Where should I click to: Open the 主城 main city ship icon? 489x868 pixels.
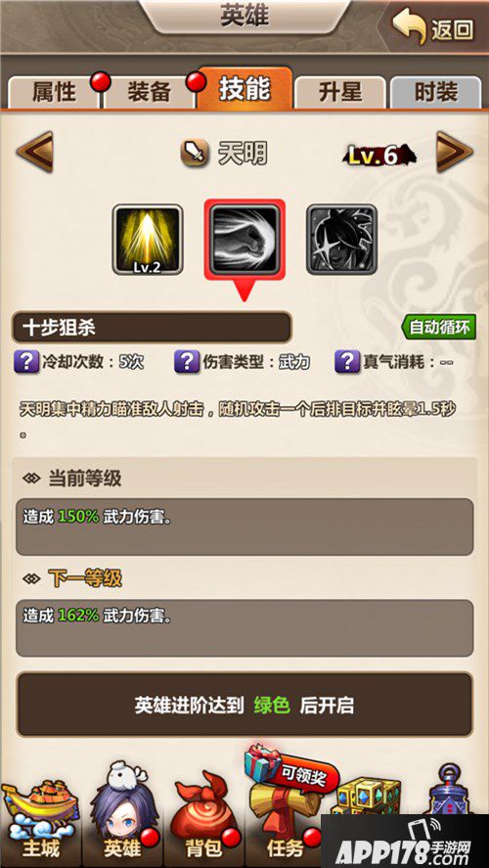click(x=41, y=818)
